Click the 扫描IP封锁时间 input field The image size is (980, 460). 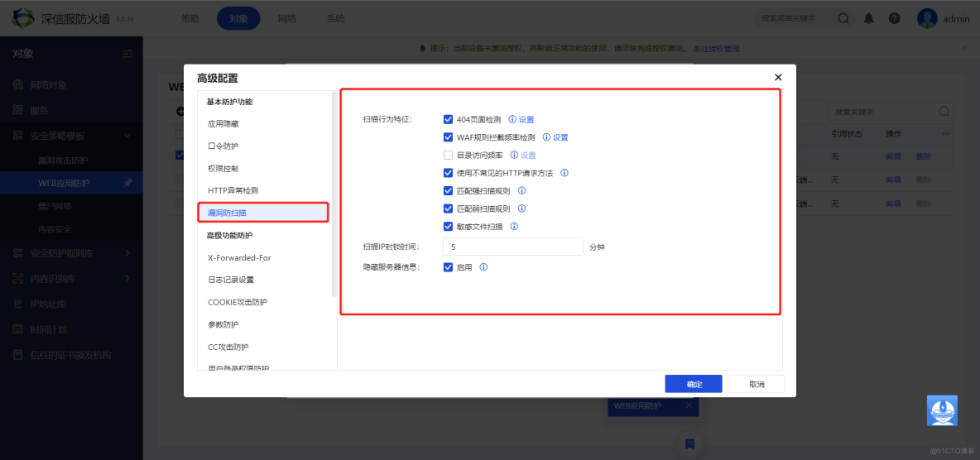pyautogui.click(x=512, y=247)
